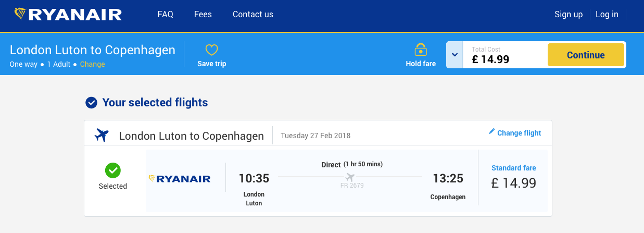
Task: Open the Contact us page
Action: coord(253,14)
